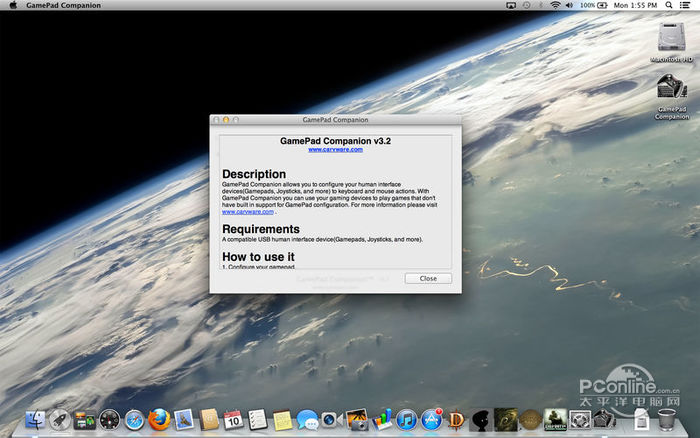
Task: Open the GamePad Companion menu in the menu bar
Action: click(62, 6)
